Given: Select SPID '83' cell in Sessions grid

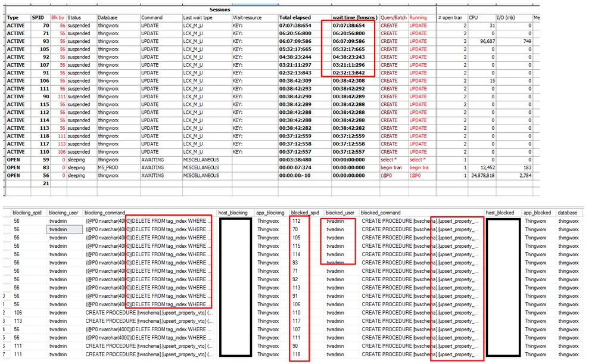Looking at the screenshot, I should click(x=46, y=167).
